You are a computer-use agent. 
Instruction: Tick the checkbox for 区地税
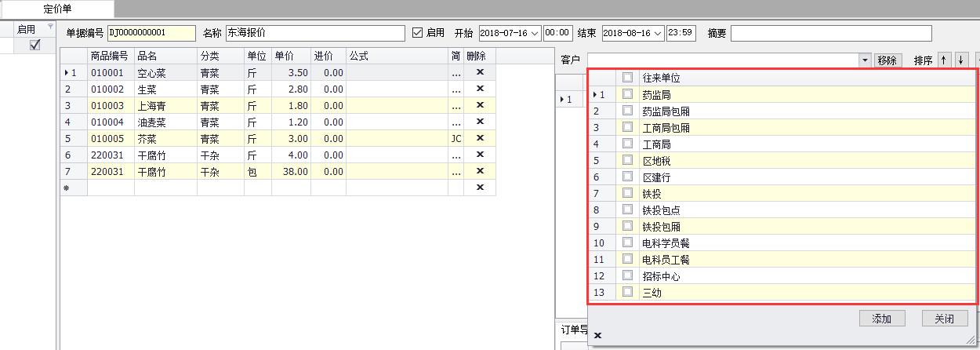click(627, 160)
